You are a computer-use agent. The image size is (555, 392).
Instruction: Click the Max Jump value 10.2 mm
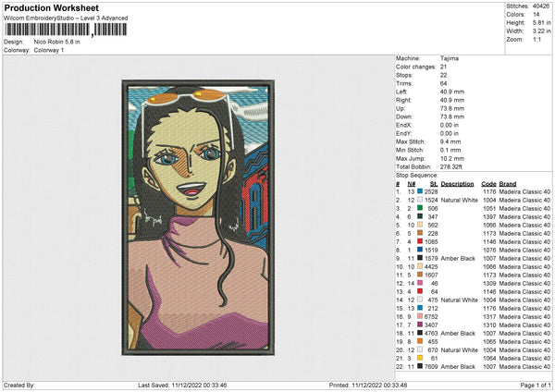coord(452,158)
